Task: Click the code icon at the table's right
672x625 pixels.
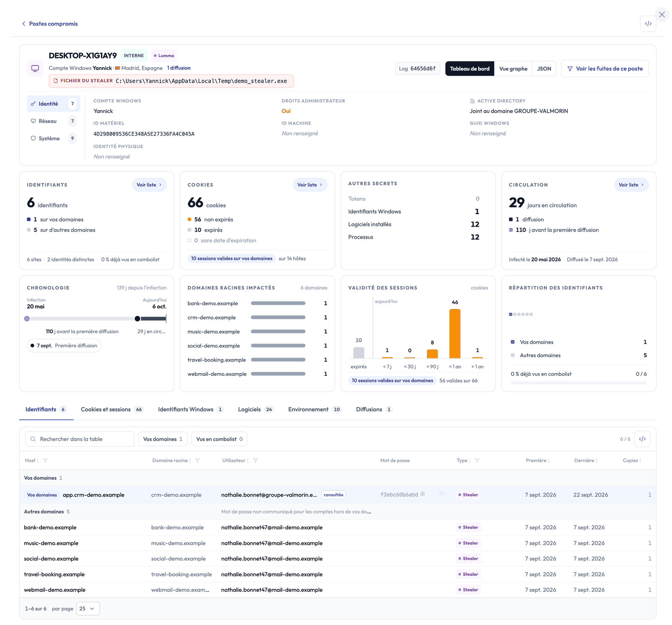Action: pyautogui.click(x=642, y=439)
